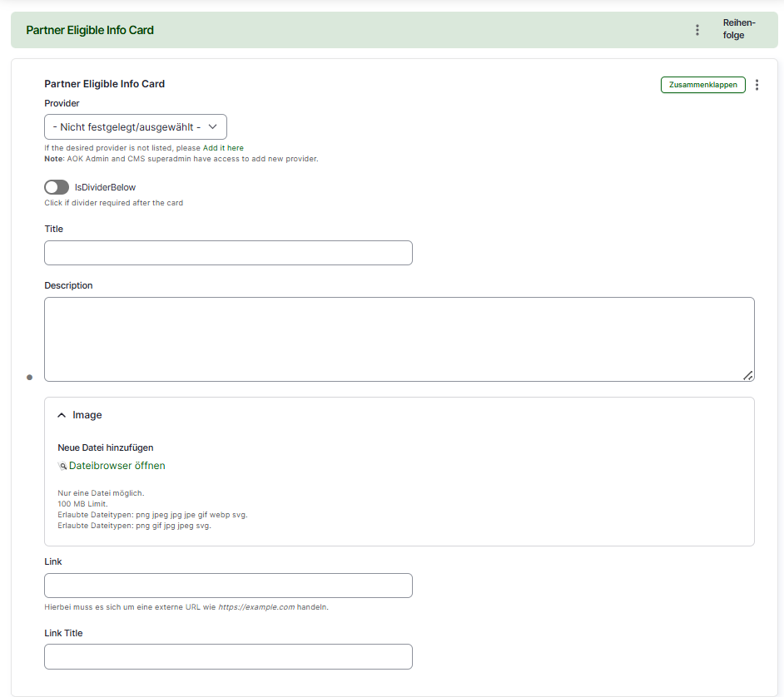Click the green Partner Eligible Info Card header
Image resolution: width=784 pixels, height=697 pixels.
click(x=90, y=30)
